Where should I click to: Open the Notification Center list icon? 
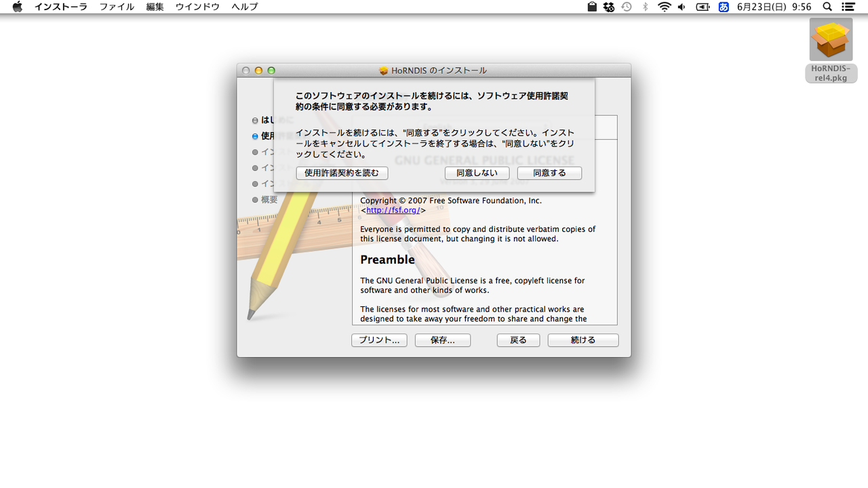click(x=847, y=7)
